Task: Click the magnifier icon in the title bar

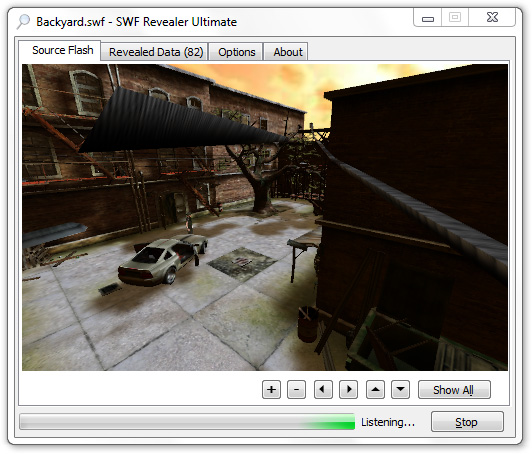Action: 23,22
